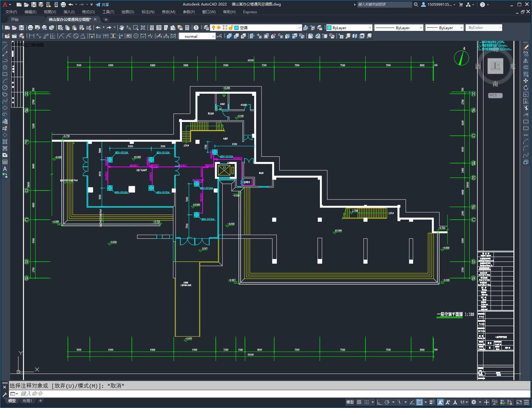Screen dimensions: 532x408
Task: Select the Aligned dimension tool
Action: tap(39, 36)
